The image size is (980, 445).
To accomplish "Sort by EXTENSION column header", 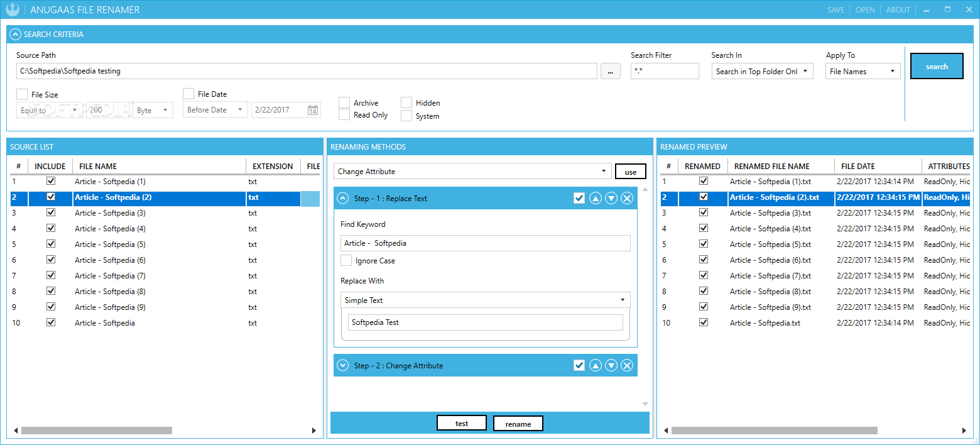I will click(x=273, y=166).
